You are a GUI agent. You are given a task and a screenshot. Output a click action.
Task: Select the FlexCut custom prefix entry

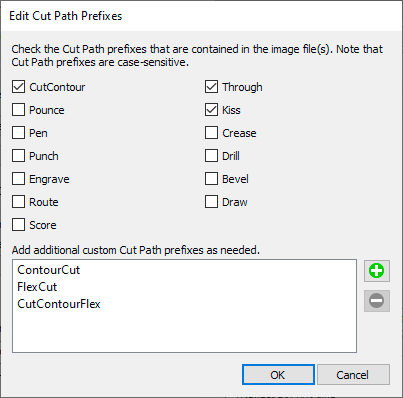pyautogui.click(x=37, y=287)
